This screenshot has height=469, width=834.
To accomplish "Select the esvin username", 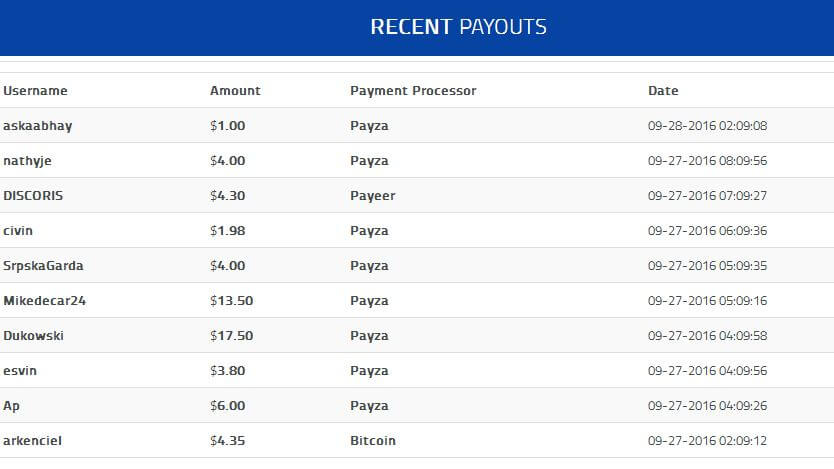I will [x=20, y=371].
